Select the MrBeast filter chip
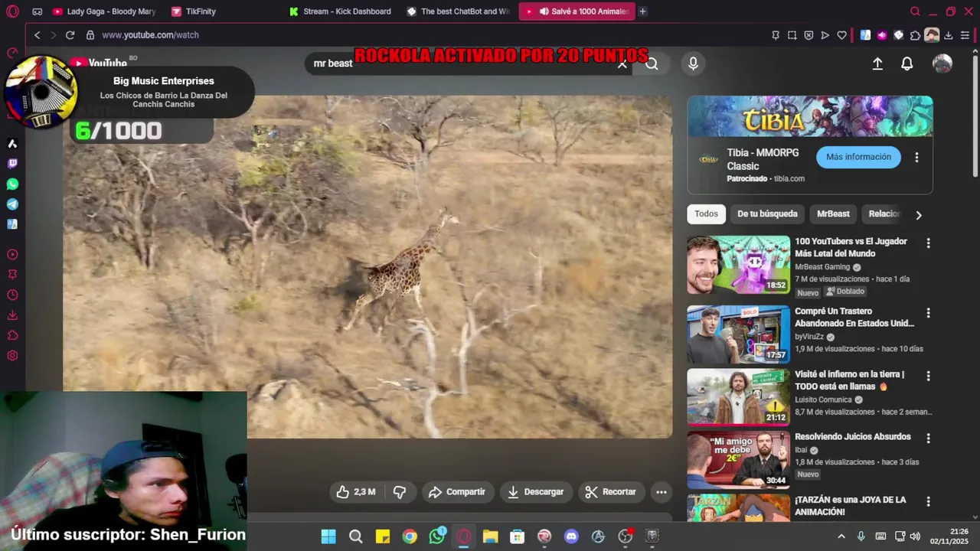980x551 pixels. click(833, 214)
